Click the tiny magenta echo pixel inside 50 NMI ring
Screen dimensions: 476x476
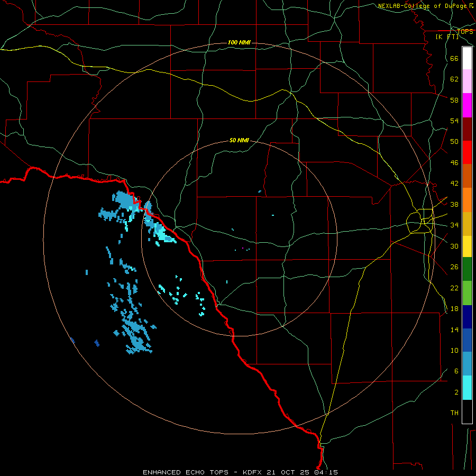click(x=243, y=248)
